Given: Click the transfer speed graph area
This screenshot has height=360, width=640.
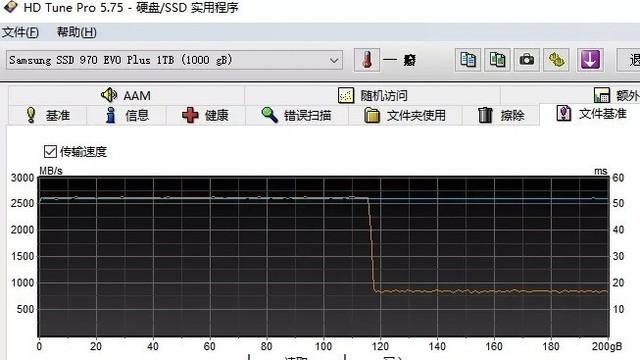Looking at the screenshot, I should [323, 257].
